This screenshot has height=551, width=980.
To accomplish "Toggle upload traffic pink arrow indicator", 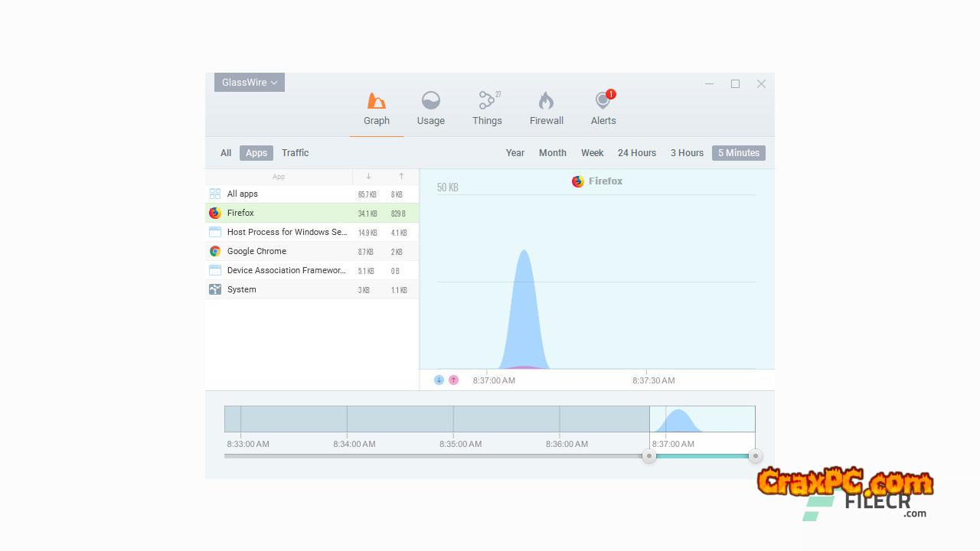I will pos(453,380).
